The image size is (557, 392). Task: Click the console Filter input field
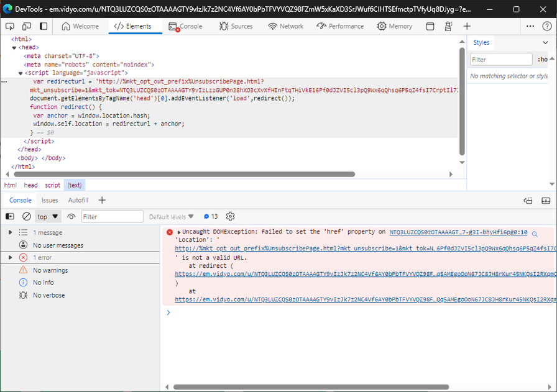(x=112, y=217)
